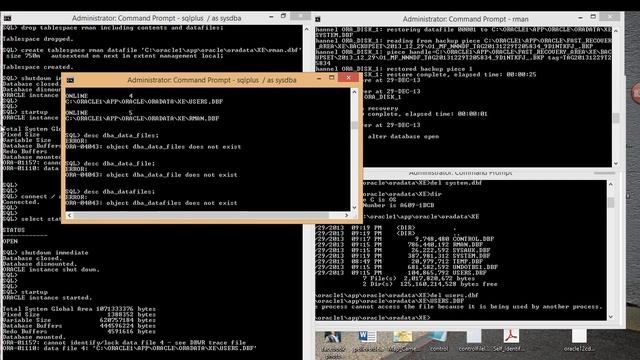Click right arrow of front window horizontal scrollbar

click(x=347, y=215)
